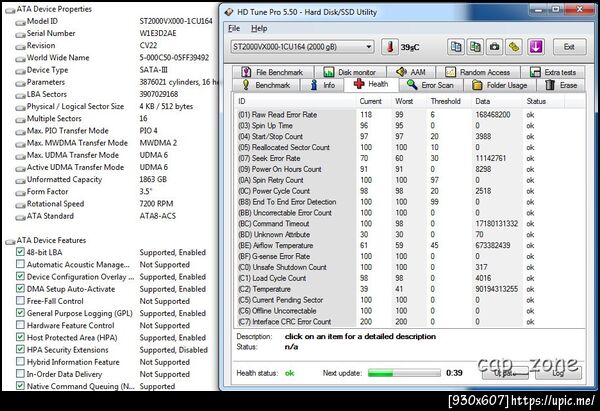The height and width of the screenshot is (411, 600).
Task: Switch to the Random Access tab
Action: [x=478, y=72]
